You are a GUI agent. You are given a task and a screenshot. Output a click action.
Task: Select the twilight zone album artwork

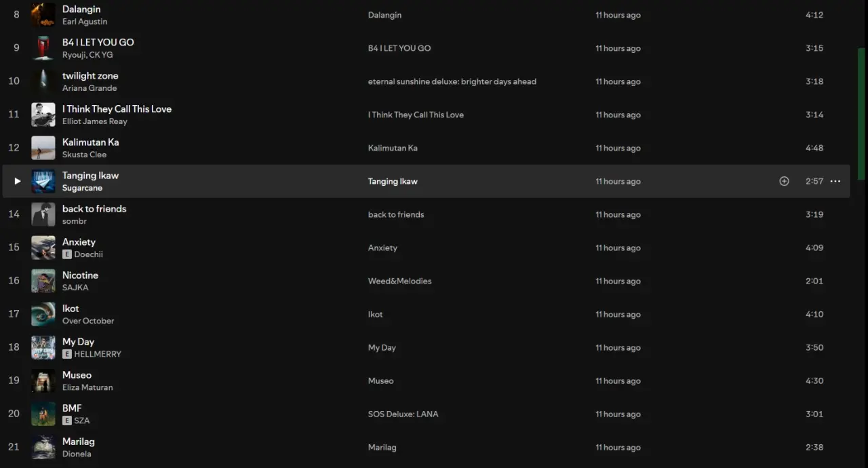(43, 81)
